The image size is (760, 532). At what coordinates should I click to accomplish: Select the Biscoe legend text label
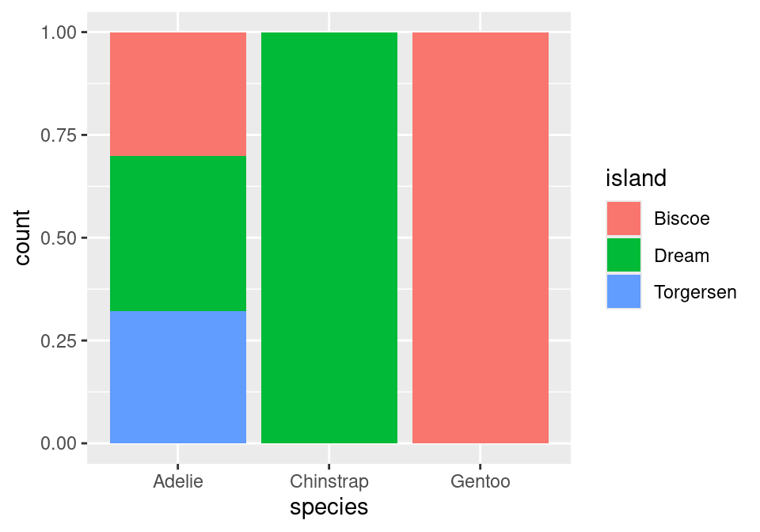coord(682,218)
